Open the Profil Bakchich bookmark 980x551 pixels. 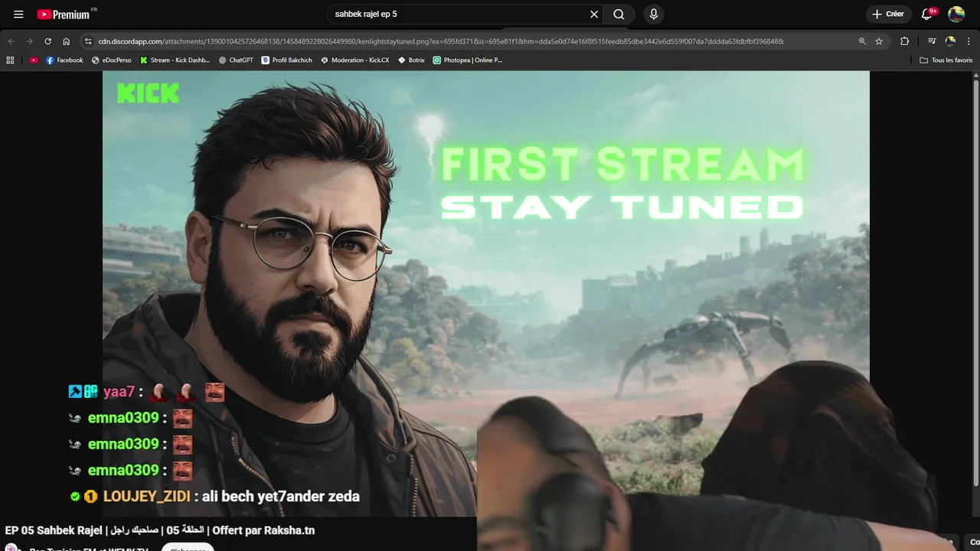287,60
